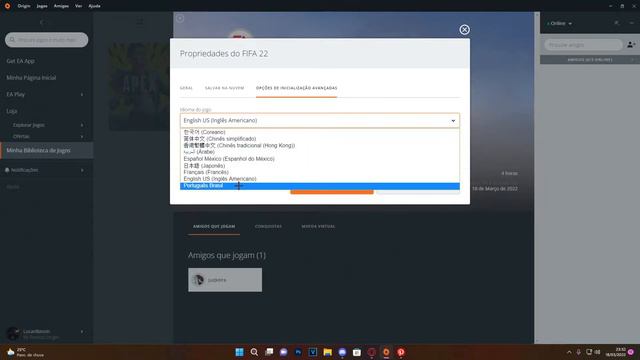Screen dimensions: 640x360
Task: Choose English US in the open list
Action: click(x=320, y=179)
